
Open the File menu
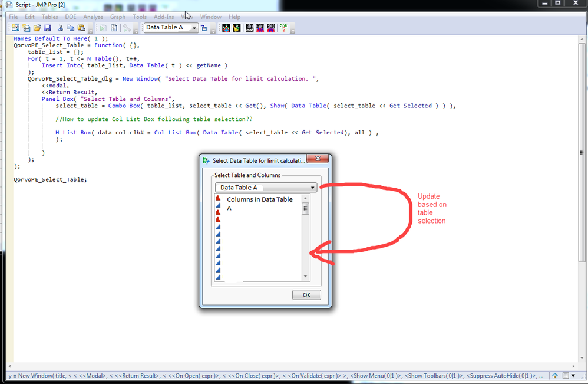point(14,17)
